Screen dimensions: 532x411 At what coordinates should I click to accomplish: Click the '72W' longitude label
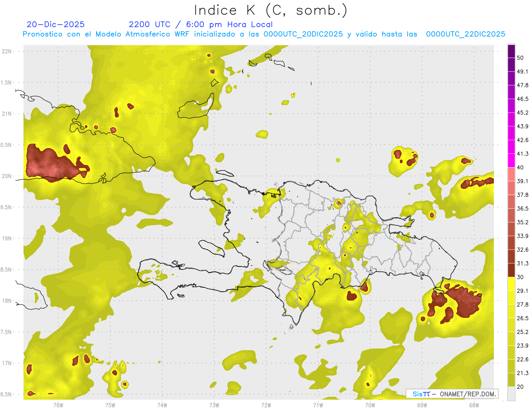click(266, 405)
